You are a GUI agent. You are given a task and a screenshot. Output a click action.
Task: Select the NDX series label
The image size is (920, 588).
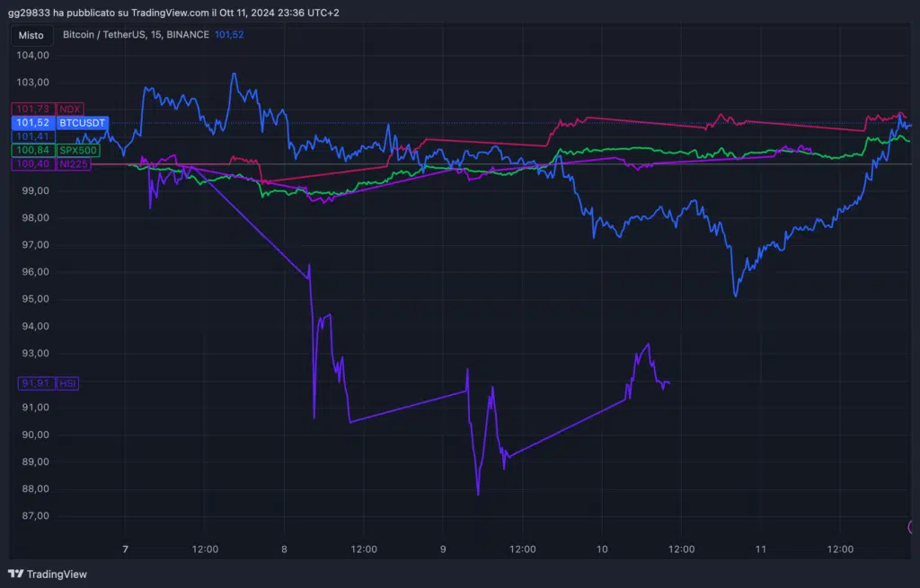[70, 109]
